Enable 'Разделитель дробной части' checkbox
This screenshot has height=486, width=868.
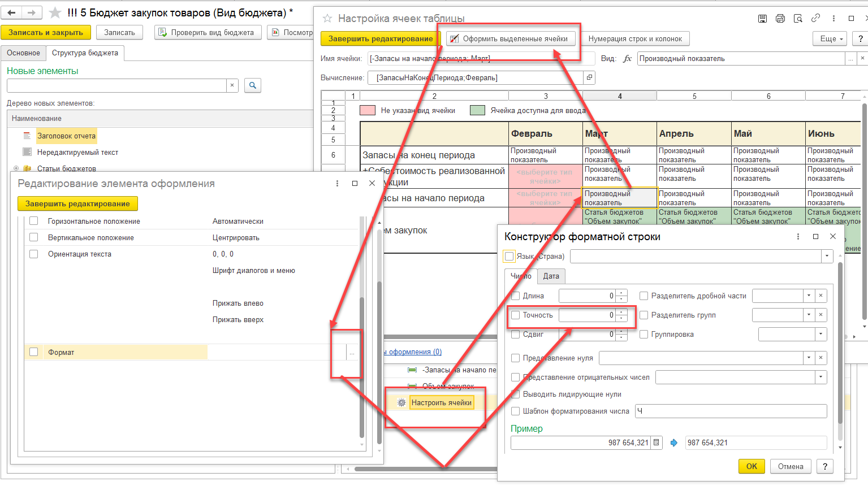644,296
